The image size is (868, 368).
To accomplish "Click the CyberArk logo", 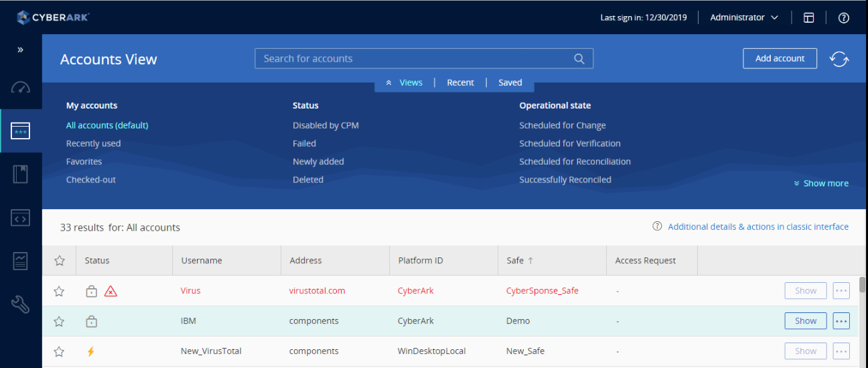I will click(x=54, y=17).
